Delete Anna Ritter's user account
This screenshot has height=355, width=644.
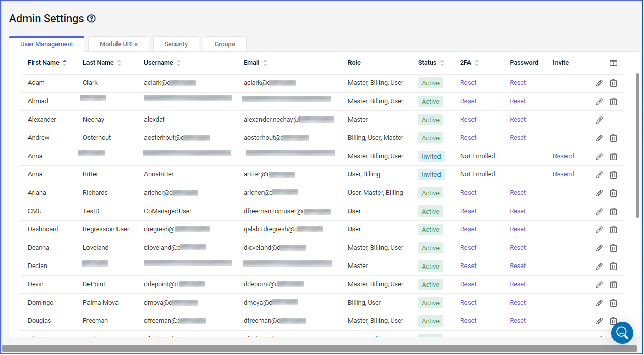613,174
